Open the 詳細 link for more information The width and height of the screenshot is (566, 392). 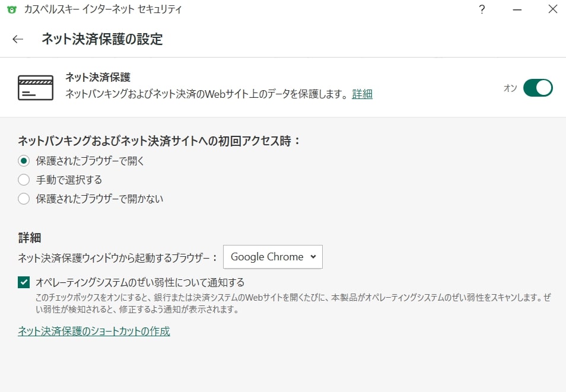(362, 94)
